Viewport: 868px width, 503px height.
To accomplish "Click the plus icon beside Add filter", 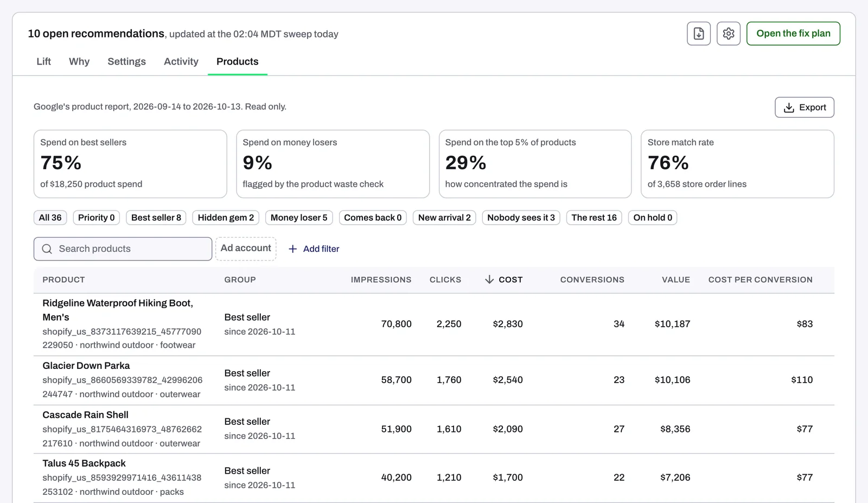I will click(x=293, y=249).
